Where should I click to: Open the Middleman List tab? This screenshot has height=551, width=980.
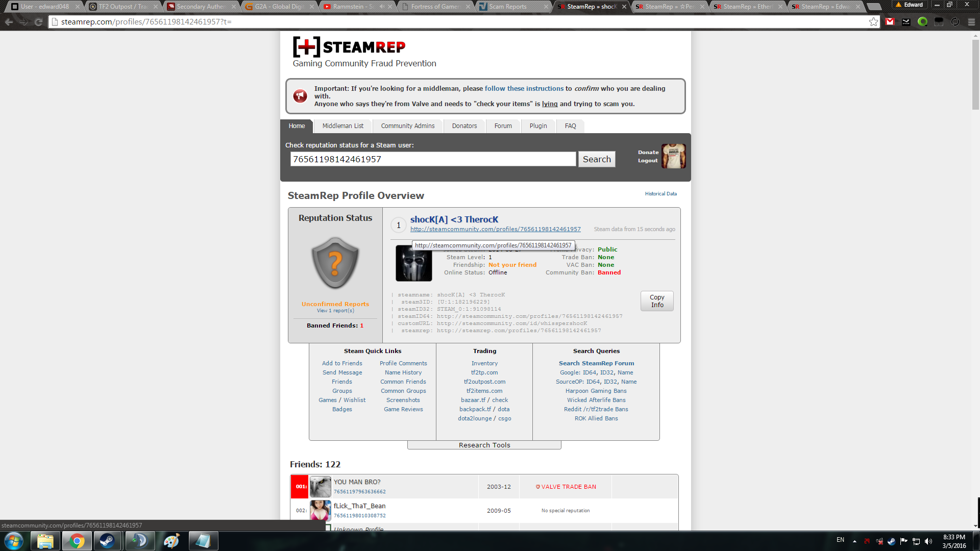(342, 126)
